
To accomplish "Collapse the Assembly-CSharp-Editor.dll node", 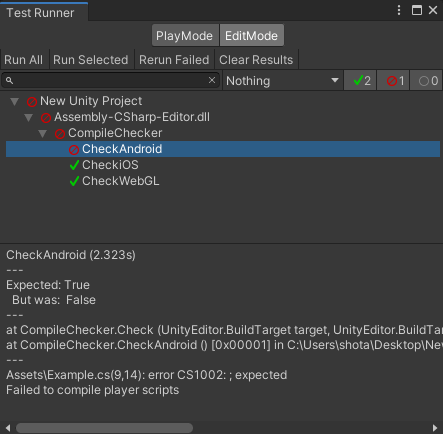I will coord(28,117).
